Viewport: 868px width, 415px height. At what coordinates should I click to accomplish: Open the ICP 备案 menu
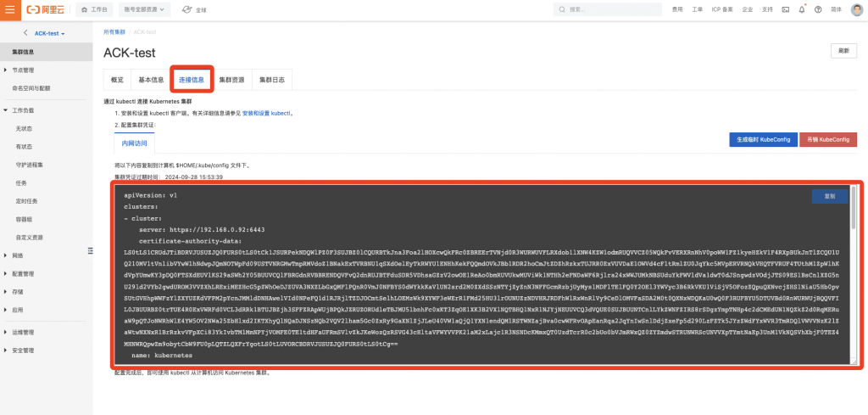(722, 9)
